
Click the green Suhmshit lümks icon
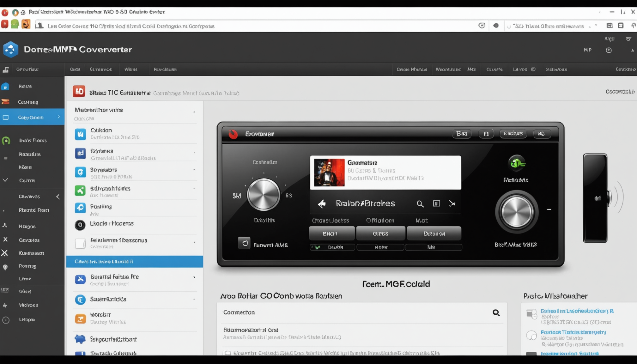point(80,191)
